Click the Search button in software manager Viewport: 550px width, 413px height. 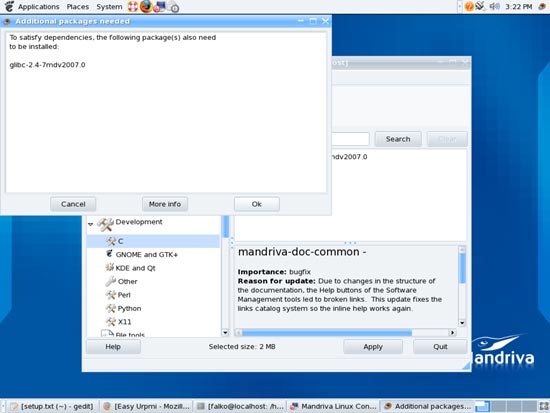pyautogui.click(x=398, y=139)
